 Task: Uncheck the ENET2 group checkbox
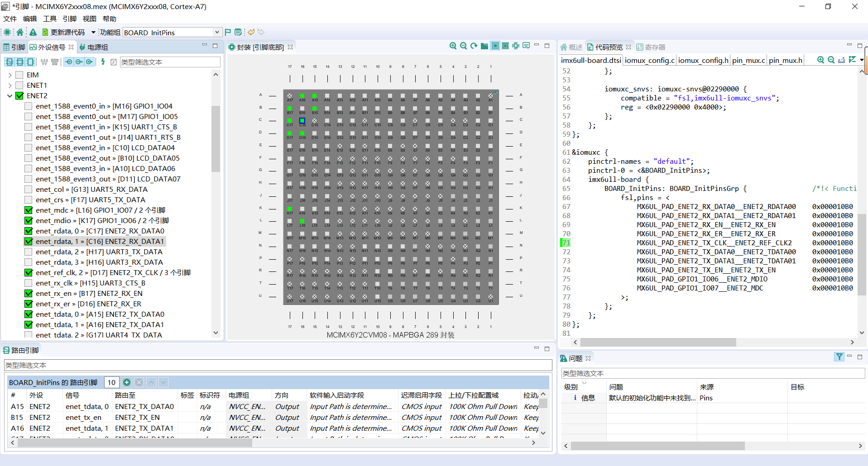[19, 95]
